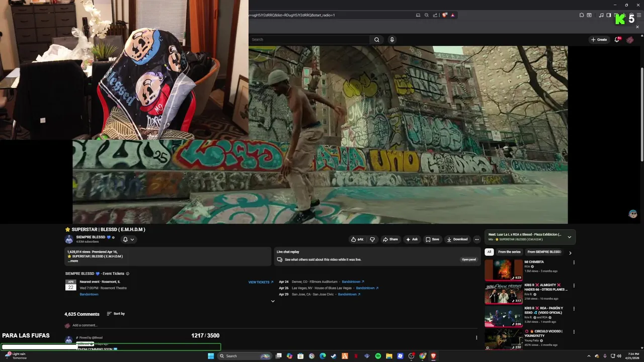Open Brave browser taskbar icon

pyautogui.click(x=433, y=356)
